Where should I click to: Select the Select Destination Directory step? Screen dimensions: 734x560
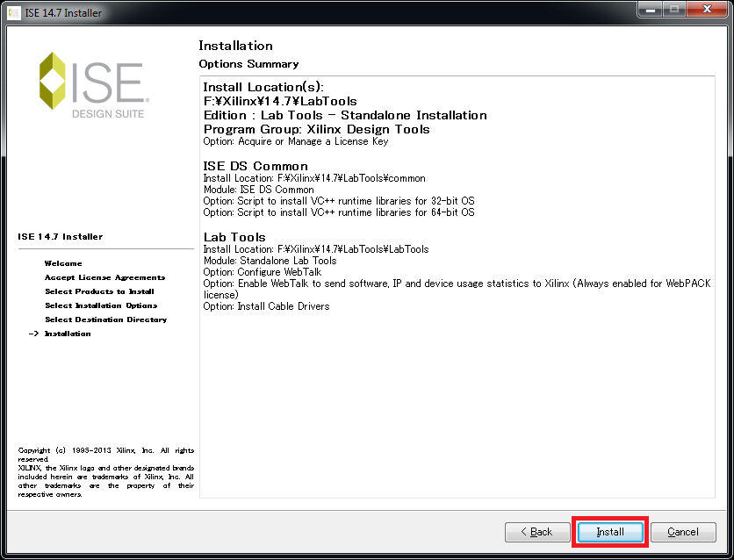(x=105, y=319)
